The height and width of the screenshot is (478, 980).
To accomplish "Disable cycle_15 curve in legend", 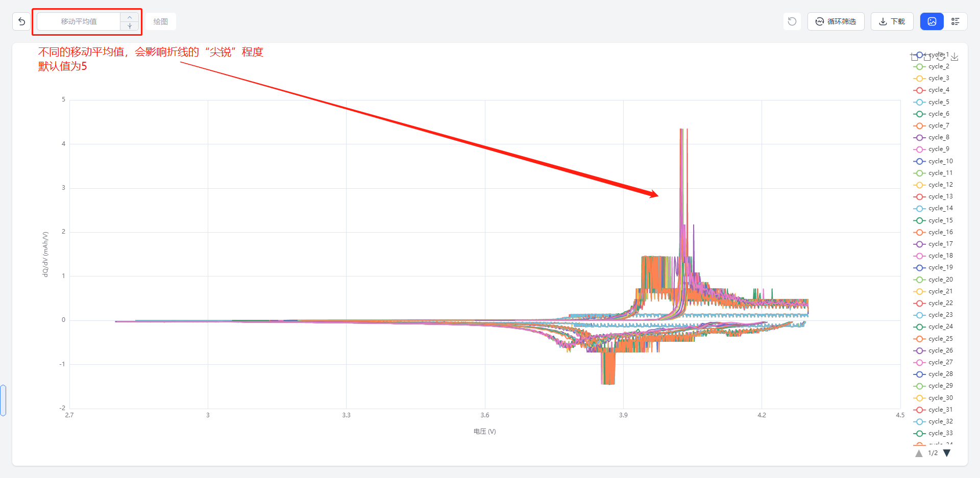I will (x=933, y=220).
